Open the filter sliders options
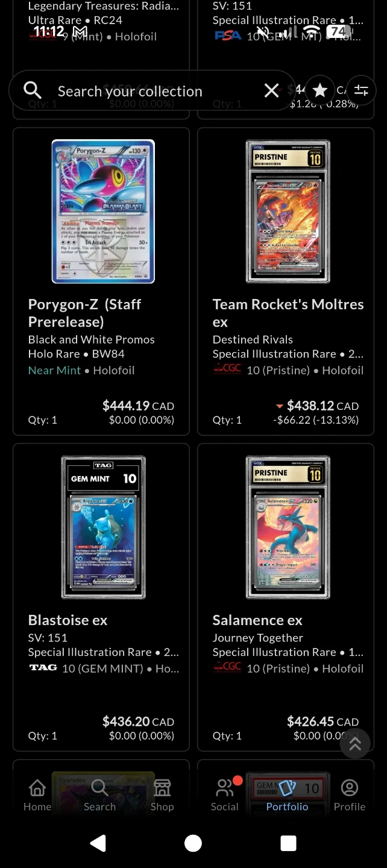 tap(361, 90)
